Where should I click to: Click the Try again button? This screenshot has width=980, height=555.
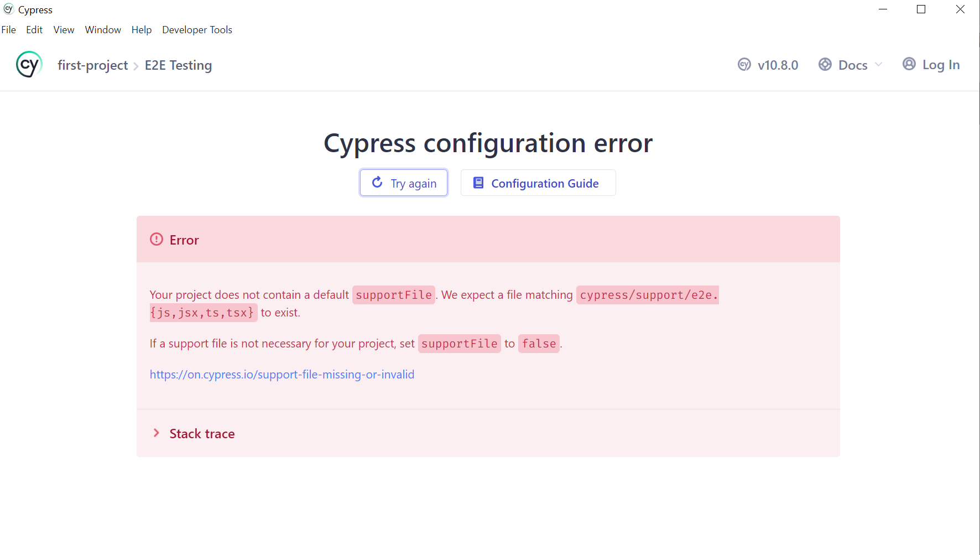pyautogui.click(x=404, y=183)
